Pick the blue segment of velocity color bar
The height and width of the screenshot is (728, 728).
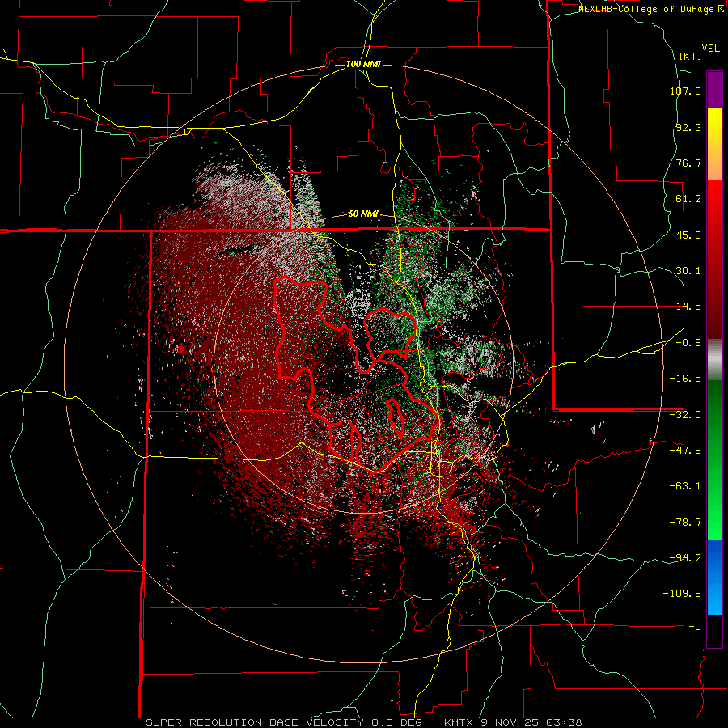[x=714, y=577]
